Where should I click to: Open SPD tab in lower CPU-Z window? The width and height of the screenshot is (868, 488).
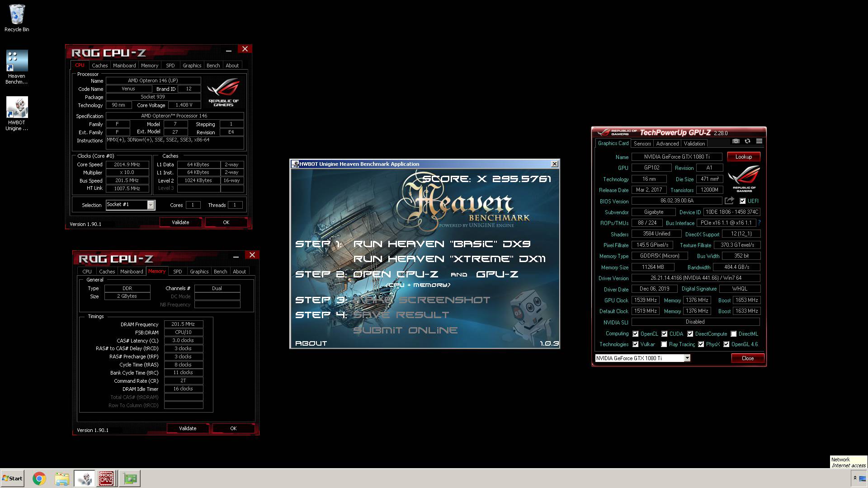[x=178, y=272]
